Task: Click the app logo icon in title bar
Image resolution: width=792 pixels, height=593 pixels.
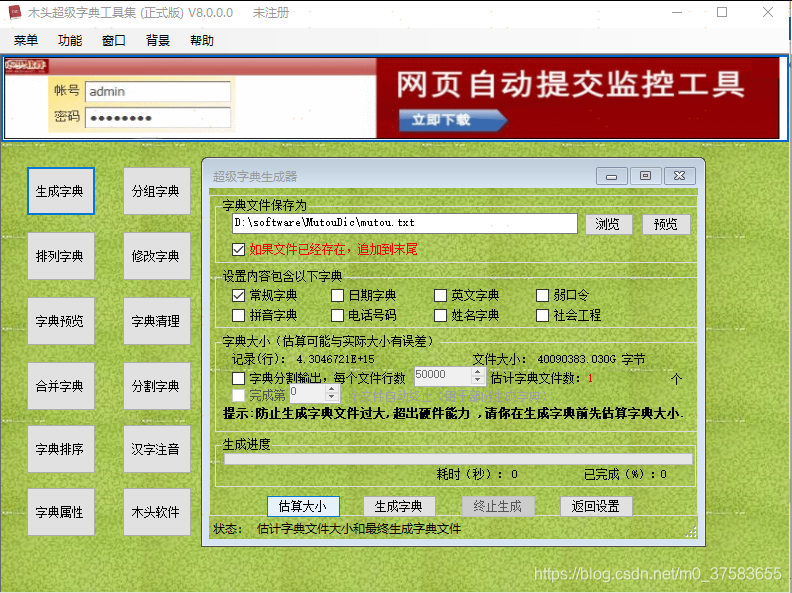Action: 15,12
